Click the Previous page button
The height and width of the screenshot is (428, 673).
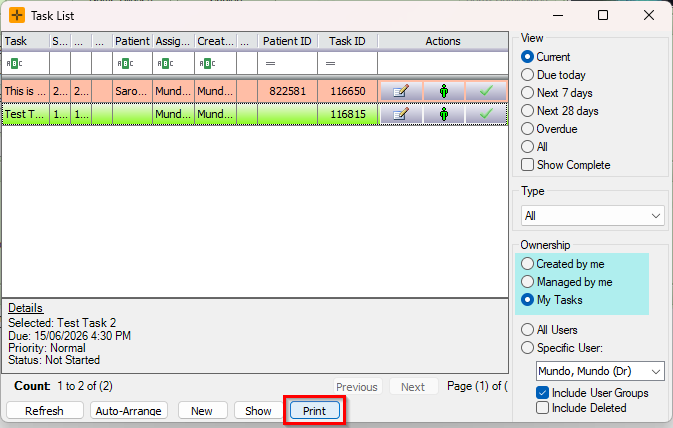[x=357, y=387]
